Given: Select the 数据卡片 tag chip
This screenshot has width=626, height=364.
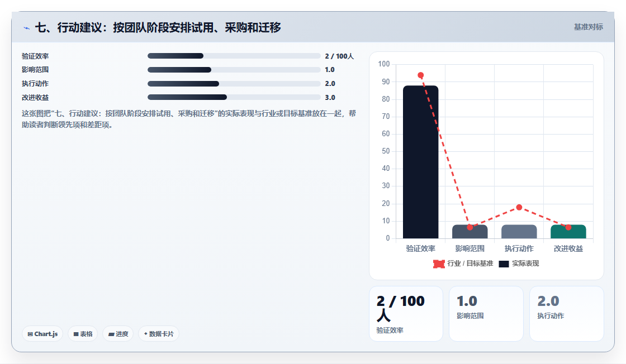Looking at the screenshot, I should [159, 334].
